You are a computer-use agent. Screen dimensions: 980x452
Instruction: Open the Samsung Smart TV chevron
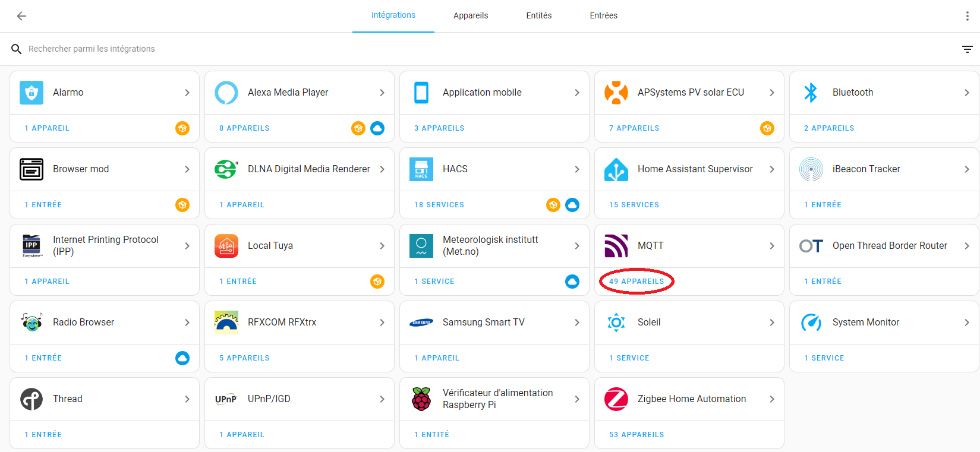point(577,323)
